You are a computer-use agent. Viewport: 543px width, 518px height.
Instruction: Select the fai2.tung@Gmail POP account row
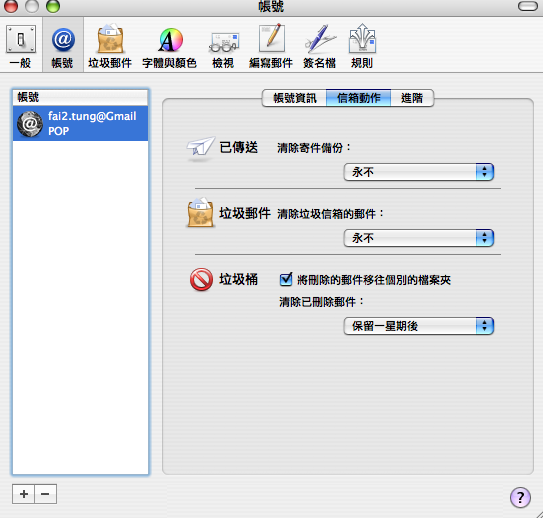pos(80,124)
